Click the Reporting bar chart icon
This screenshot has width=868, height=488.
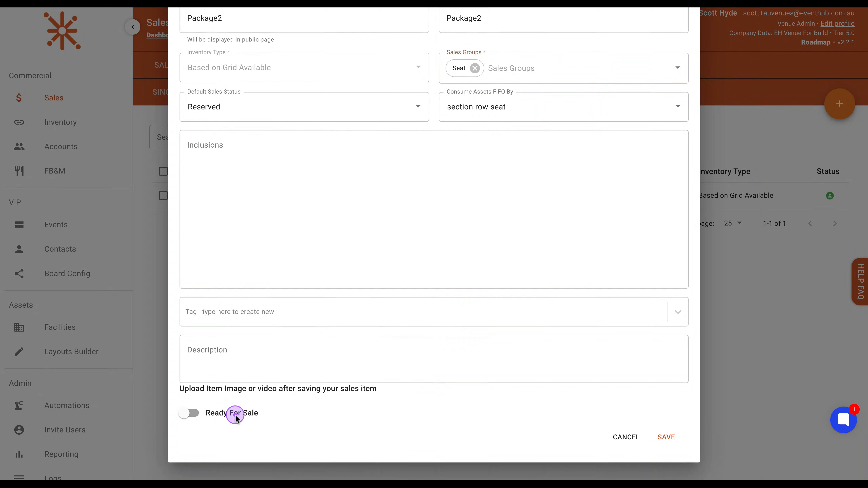19,454
